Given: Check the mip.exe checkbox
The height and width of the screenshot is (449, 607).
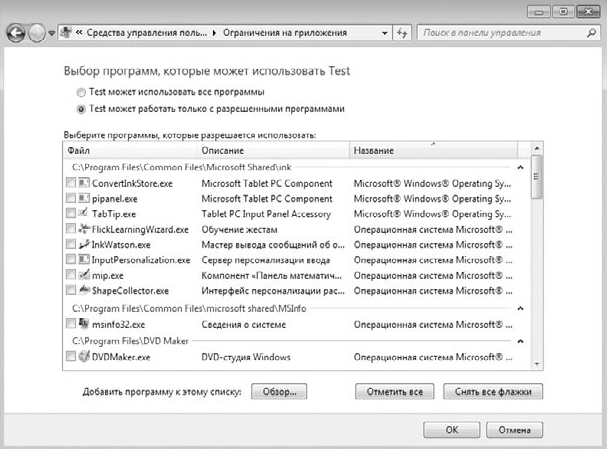Looking at the screenshot, I should click(x=71, y=274).
